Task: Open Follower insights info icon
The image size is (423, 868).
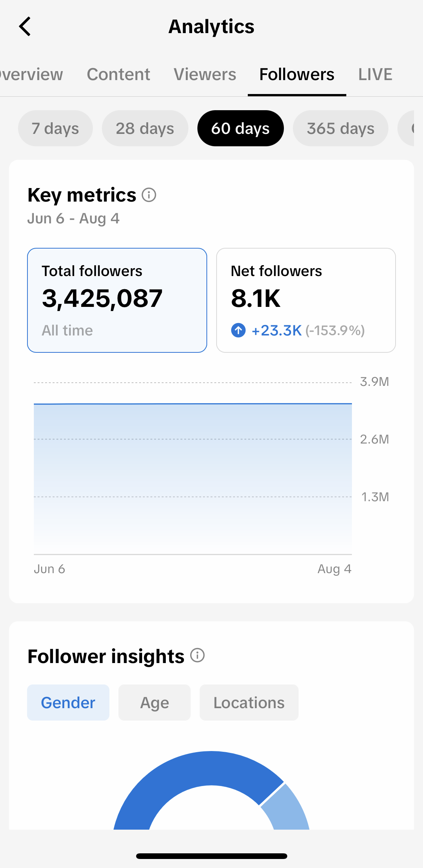Action: click(197, 655)
